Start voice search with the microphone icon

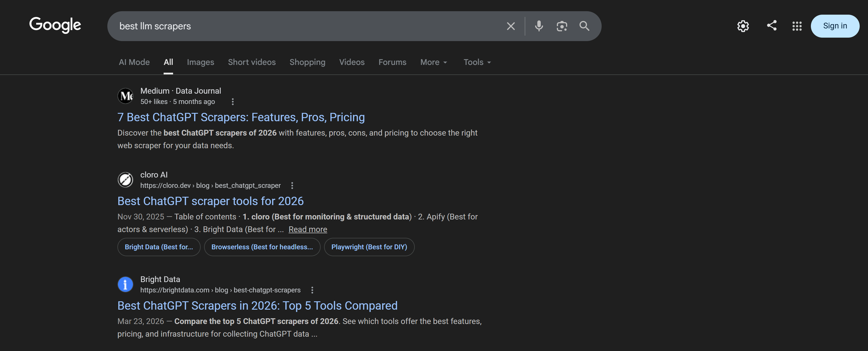[538, 26]
